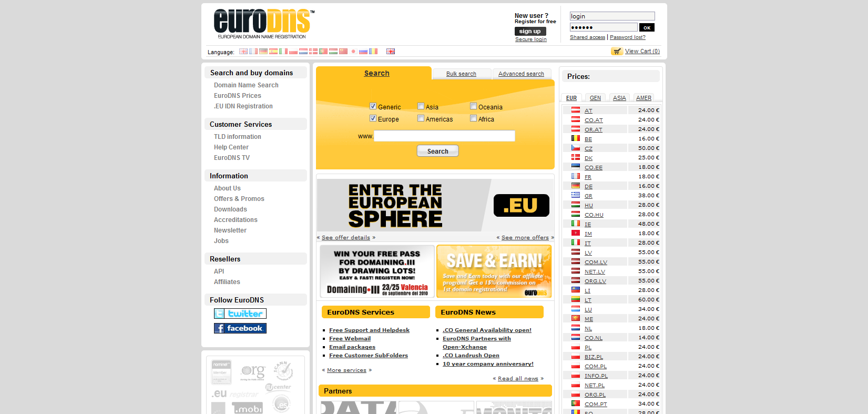868x414 pixels.
Task: Click the Domaining free pass banner
Action: 377,271
